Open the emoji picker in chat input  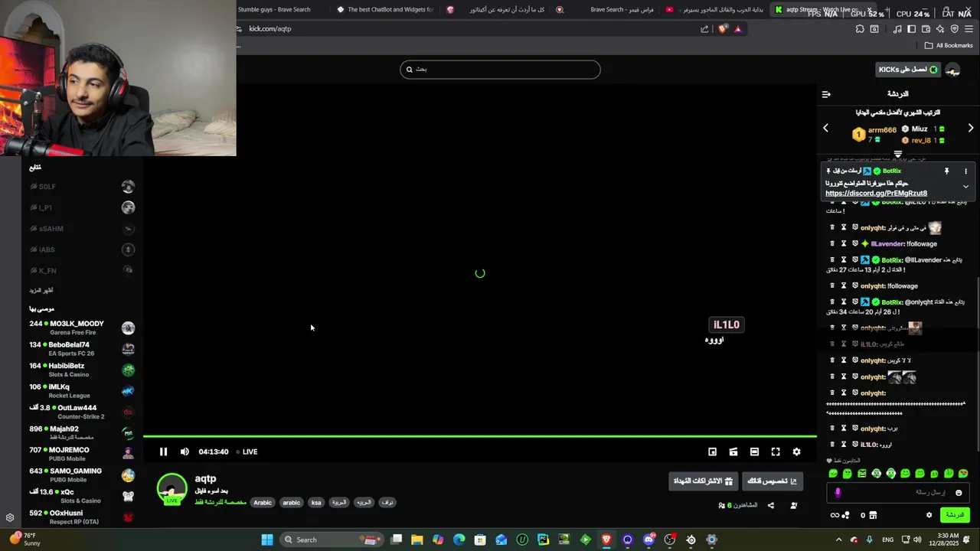click(958, 493)
